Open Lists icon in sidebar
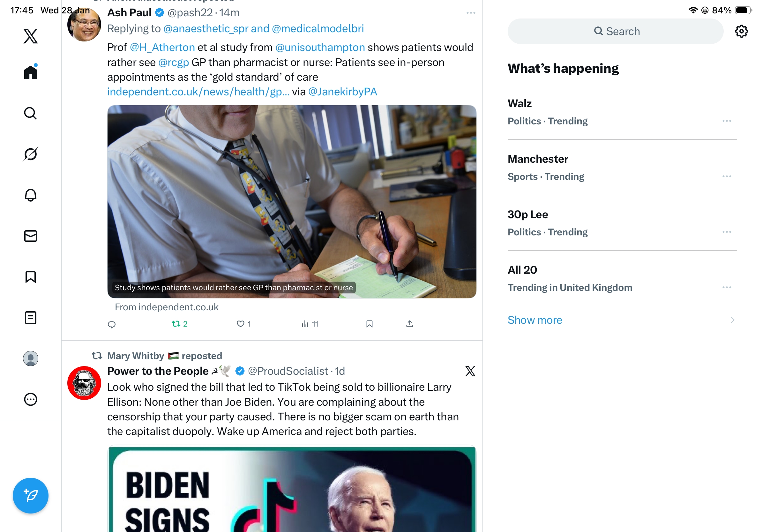 pyautogui.click(x=31, y=318)
